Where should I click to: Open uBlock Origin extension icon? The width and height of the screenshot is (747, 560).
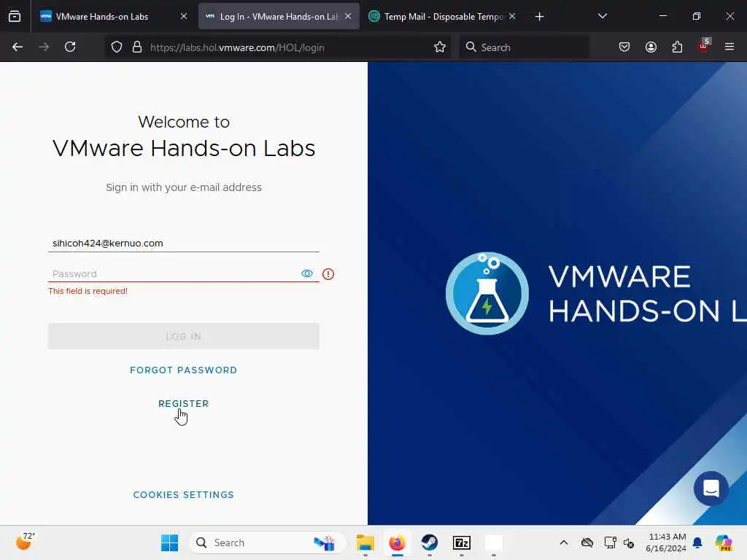(x=704, y=46)
